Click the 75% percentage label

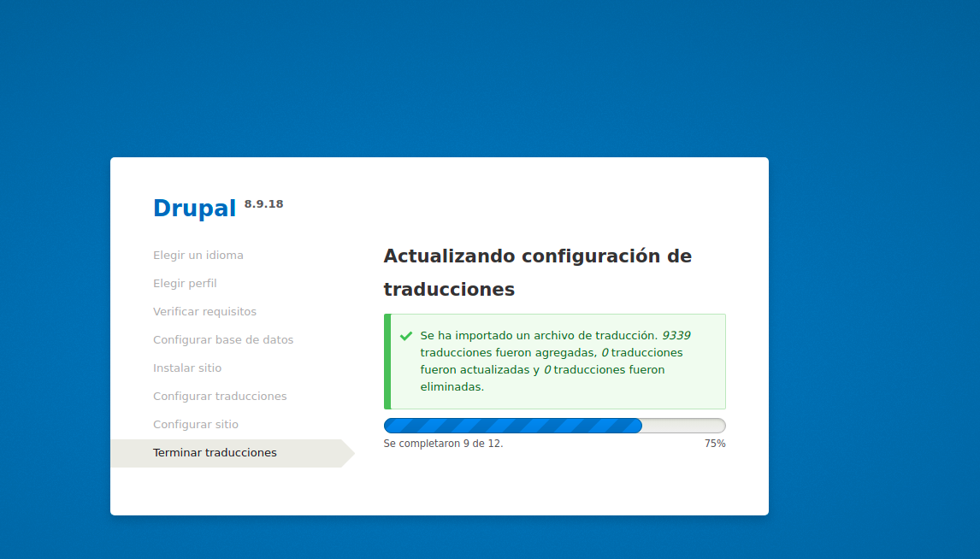point(715,443)
